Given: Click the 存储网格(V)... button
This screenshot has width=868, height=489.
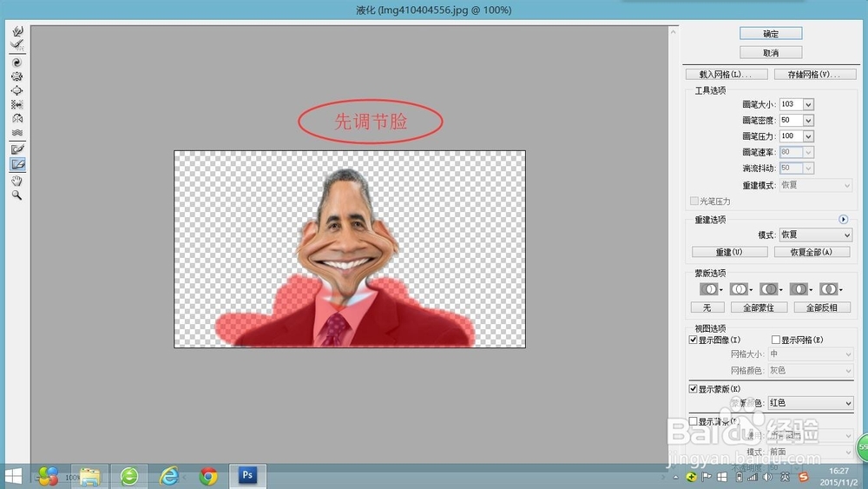Looking at the screenshot, I should pyautogui.click(x=815, y=74).
